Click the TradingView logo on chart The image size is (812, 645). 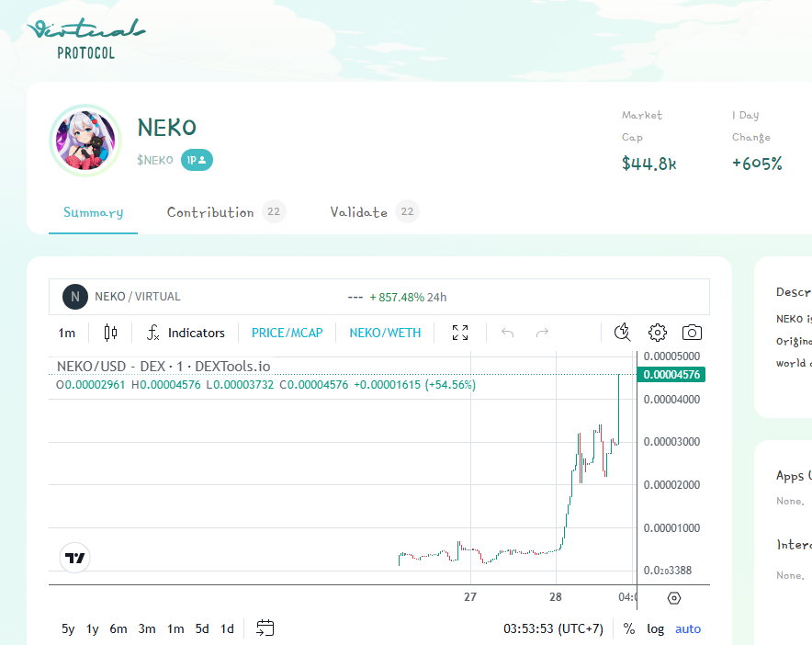[75, 558]
